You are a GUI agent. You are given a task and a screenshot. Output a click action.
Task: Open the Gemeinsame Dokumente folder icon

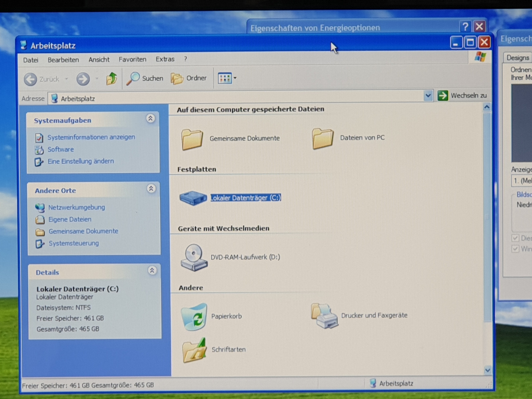pyautogui.click(x=192, y=139)
